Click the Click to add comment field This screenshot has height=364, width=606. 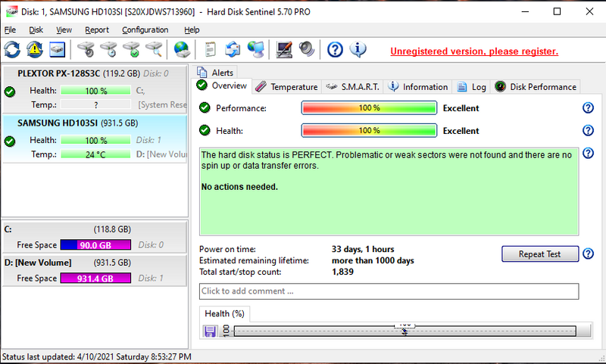(x=389, y=291)
